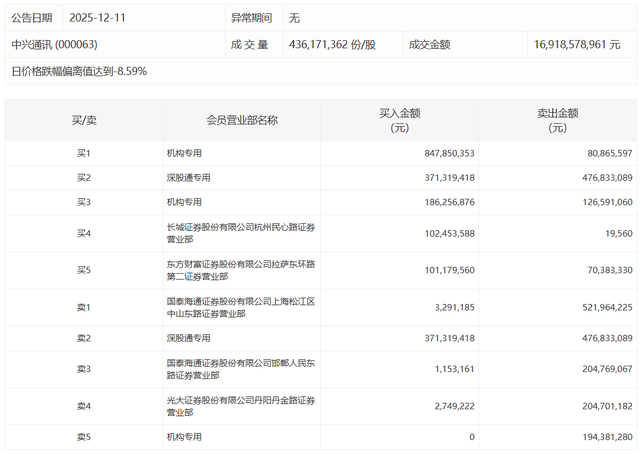Click the 中兴通讯 (000063) stock name
The image size is (640, 454).
point(54,44)
